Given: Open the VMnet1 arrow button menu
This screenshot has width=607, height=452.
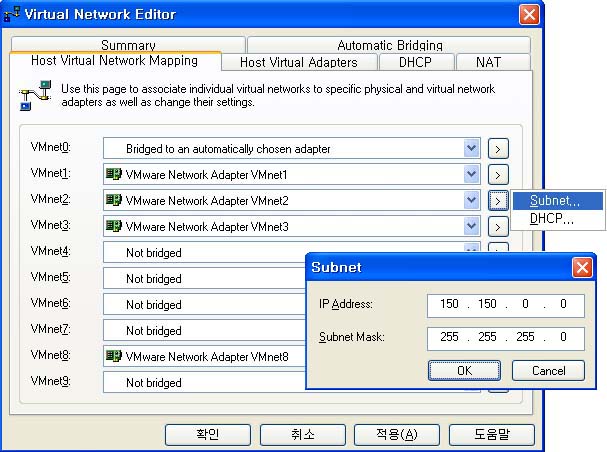Looking at the screenshot, I should click(498, 175).
